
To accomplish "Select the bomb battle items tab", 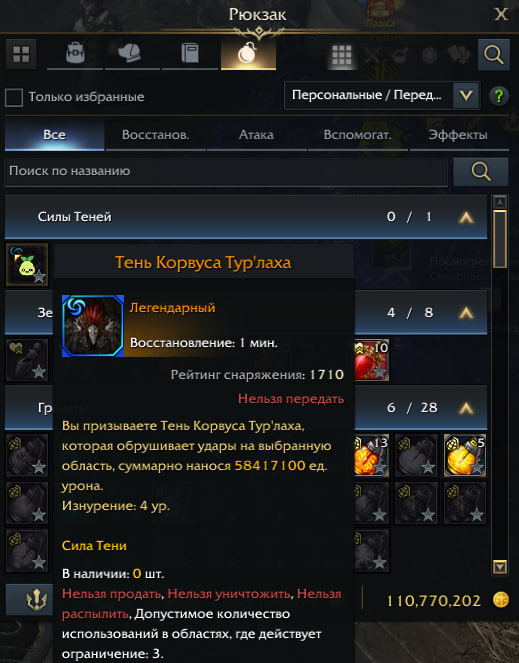I will point(248,54).
